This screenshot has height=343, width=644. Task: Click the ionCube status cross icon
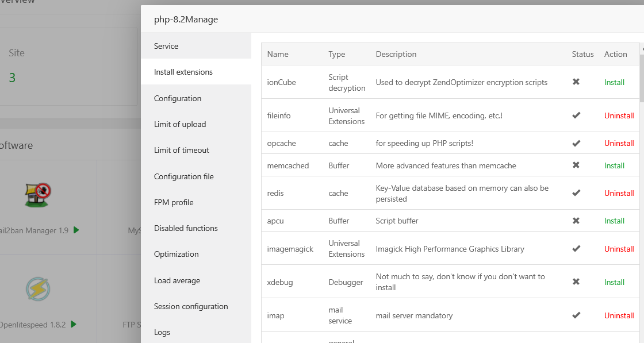576,82
